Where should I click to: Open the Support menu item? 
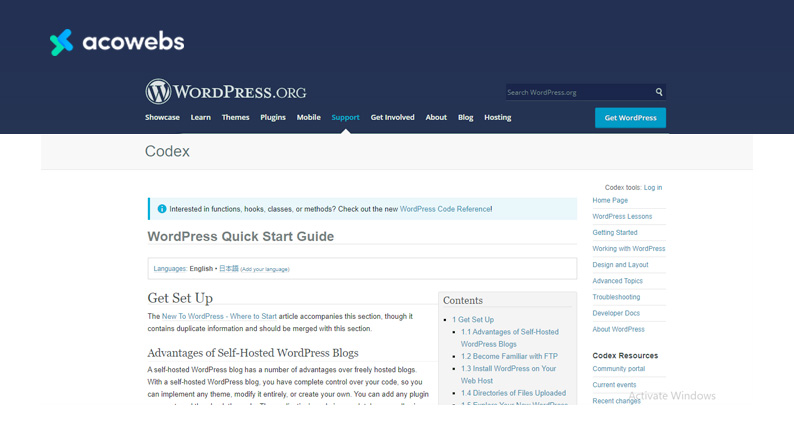point(345,117)
